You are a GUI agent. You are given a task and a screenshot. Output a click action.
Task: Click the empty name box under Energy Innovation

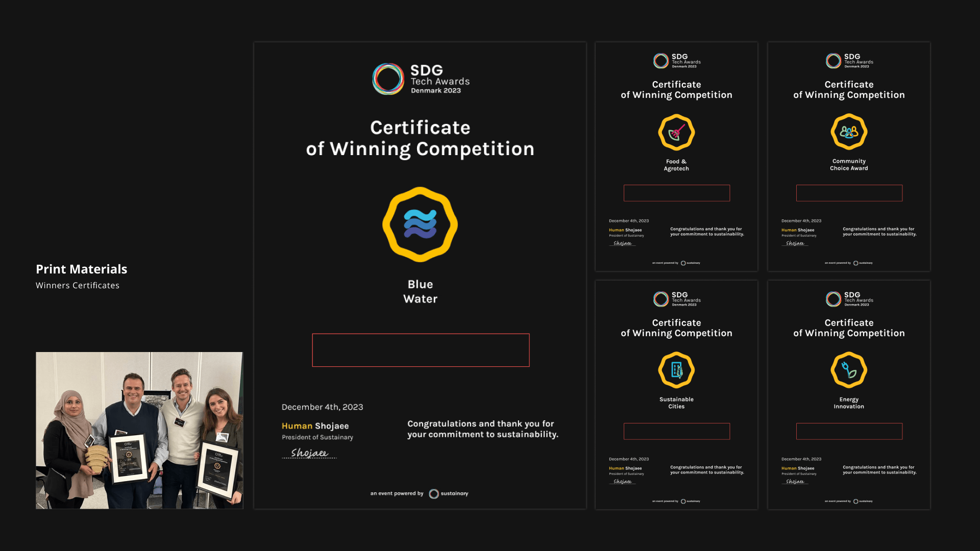click(x=849, y=431)
